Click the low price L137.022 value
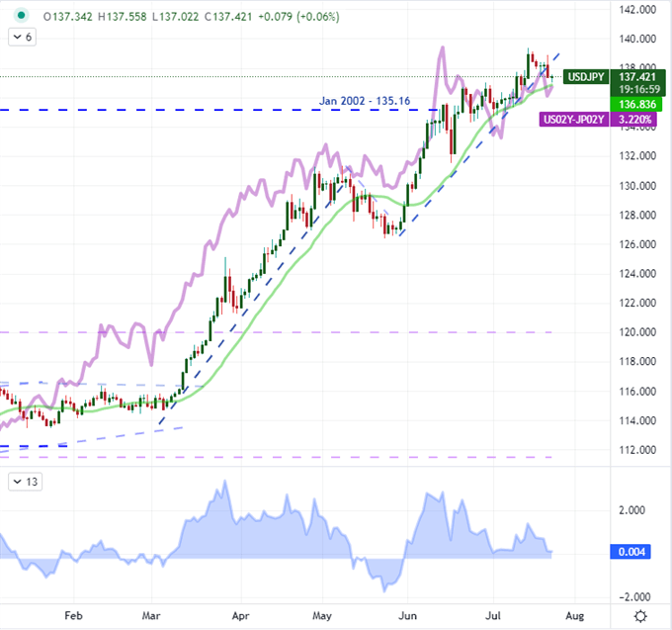The image size is (672, 630). point(176,17)
